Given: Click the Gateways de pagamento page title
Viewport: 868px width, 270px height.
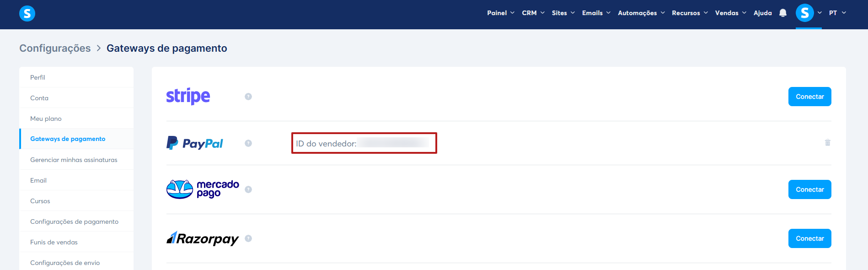Looking at the screenshot, I should 167,49.
